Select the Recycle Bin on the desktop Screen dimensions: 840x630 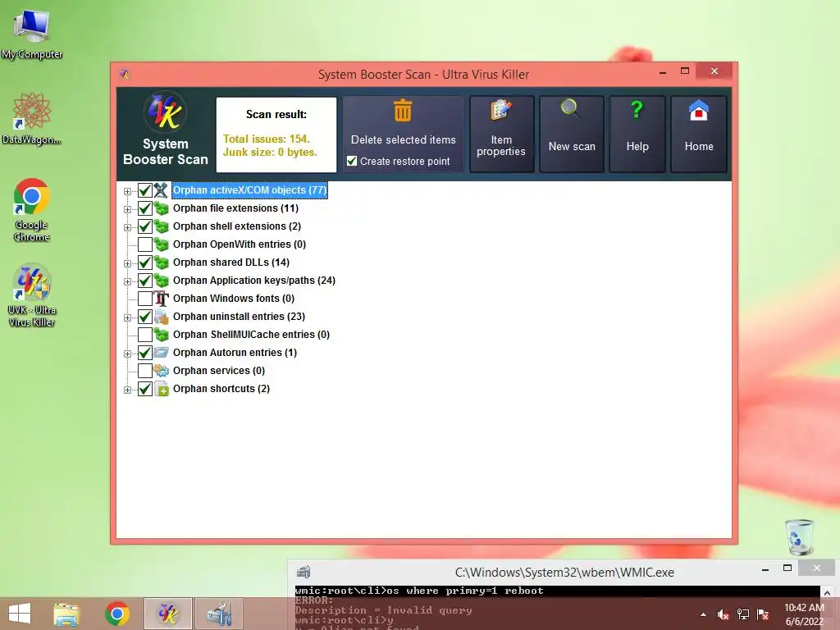(x=800, y=536)
